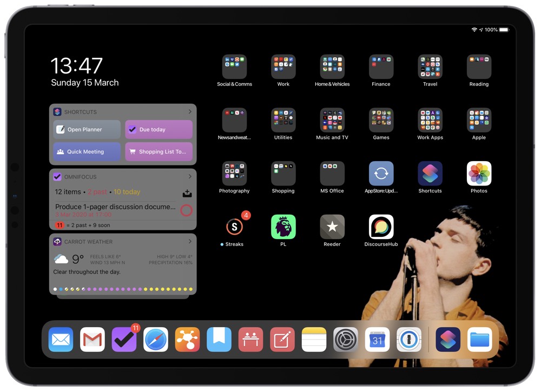
Task: Tap the "HIGH 9° LOW 4°" weather detail
Action: [175, 256]
